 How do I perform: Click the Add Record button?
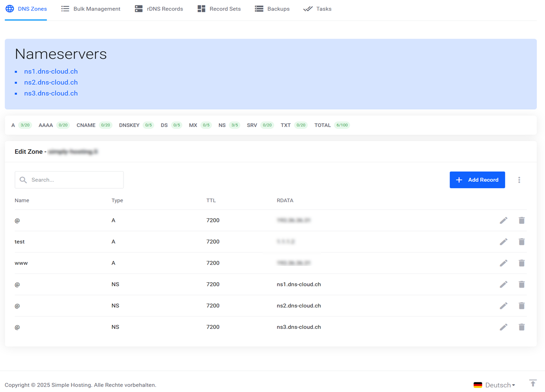(x=477, y=180)
